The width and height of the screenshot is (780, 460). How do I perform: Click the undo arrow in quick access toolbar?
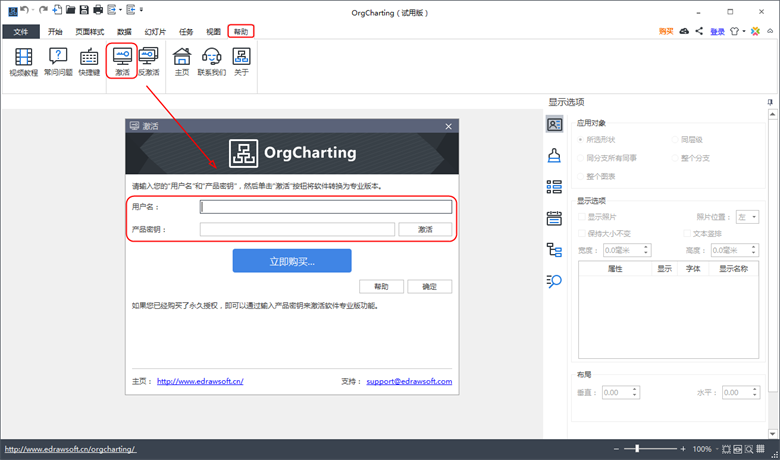coord(24,9)
